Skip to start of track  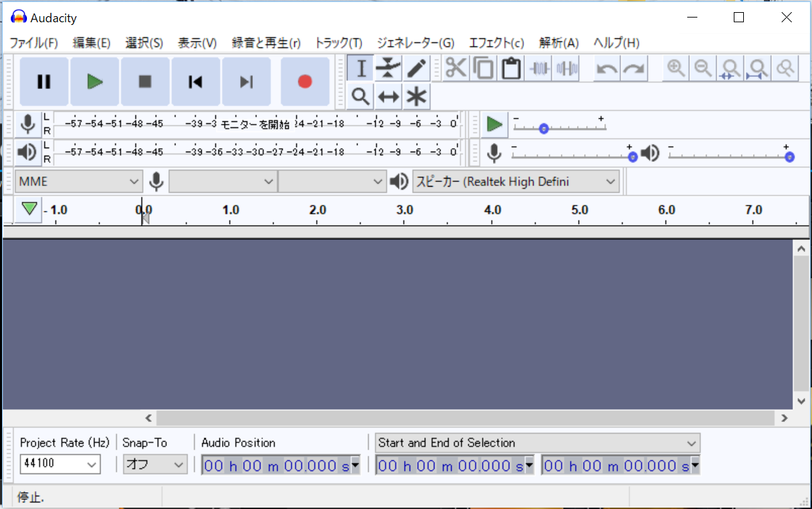tap(196, 82)
